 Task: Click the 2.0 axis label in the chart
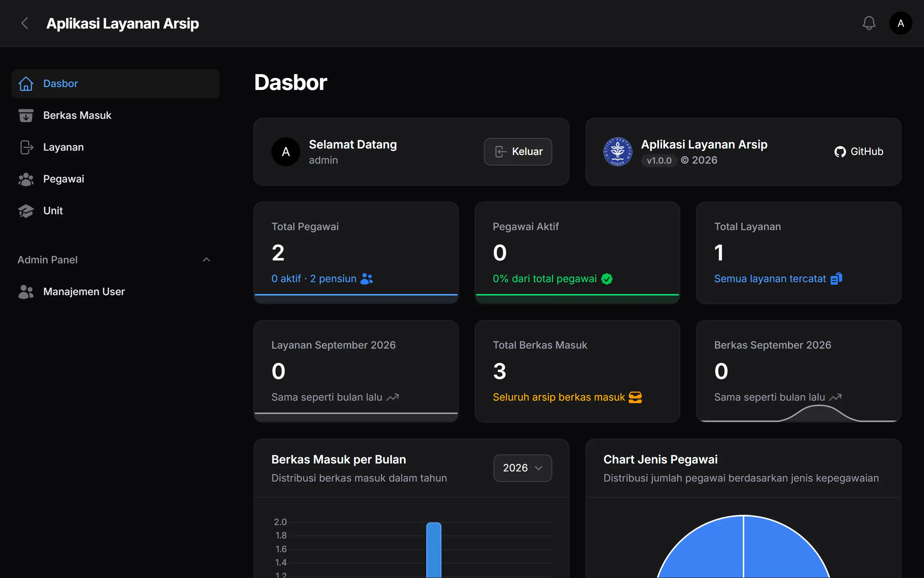pyautogui.click(x=280, y=522)
